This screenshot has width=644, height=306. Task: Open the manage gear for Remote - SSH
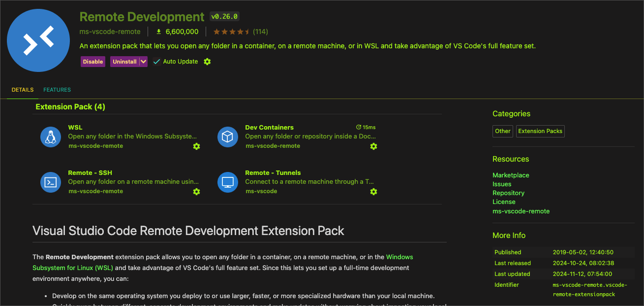coord(196,192)
